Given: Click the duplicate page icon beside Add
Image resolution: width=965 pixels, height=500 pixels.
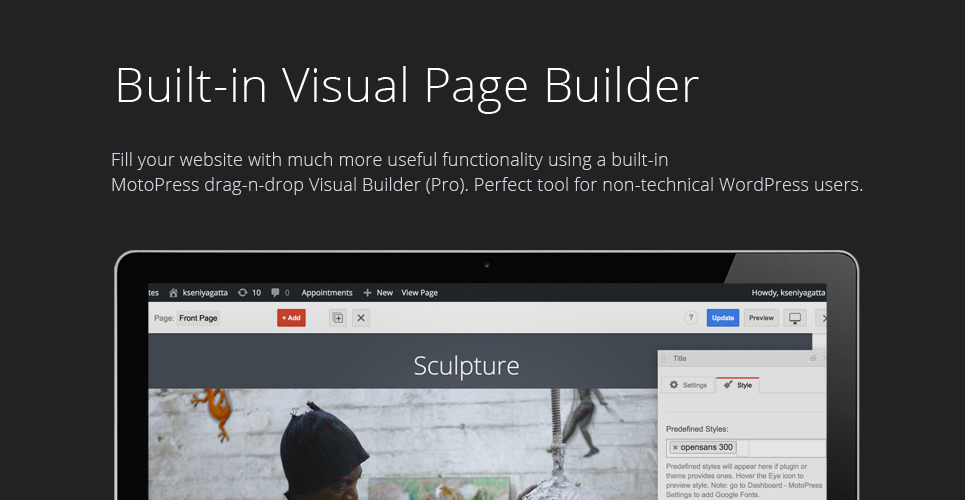Looking at the screenshot, I should pyautogui.click(x=337, y=318).
